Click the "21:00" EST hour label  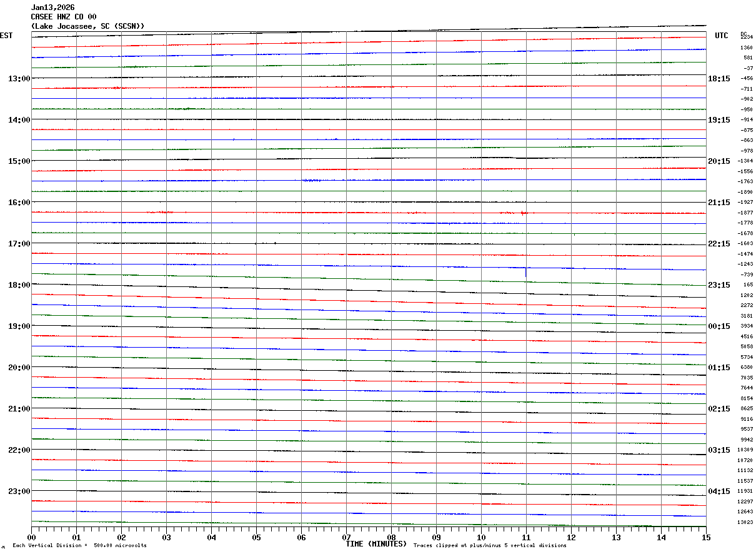point(19,409)
